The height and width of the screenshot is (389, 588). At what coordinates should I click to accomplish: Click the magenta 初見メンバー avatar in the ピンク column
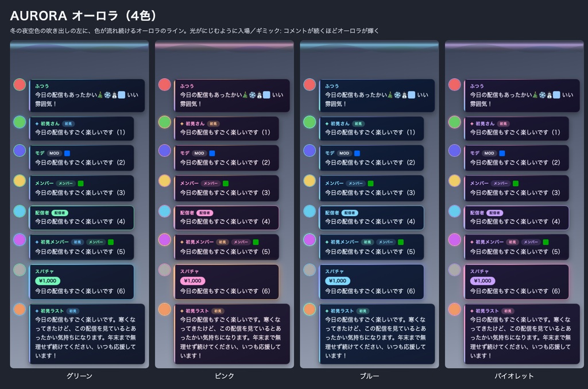pos(165,240)
